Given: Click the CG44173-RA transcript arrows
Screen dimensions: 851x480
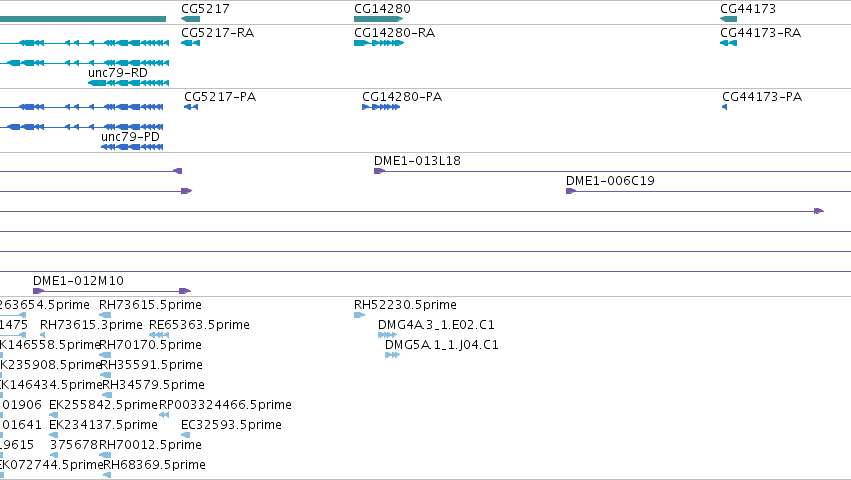Looking at the screenshot, I should coord(728,43).
